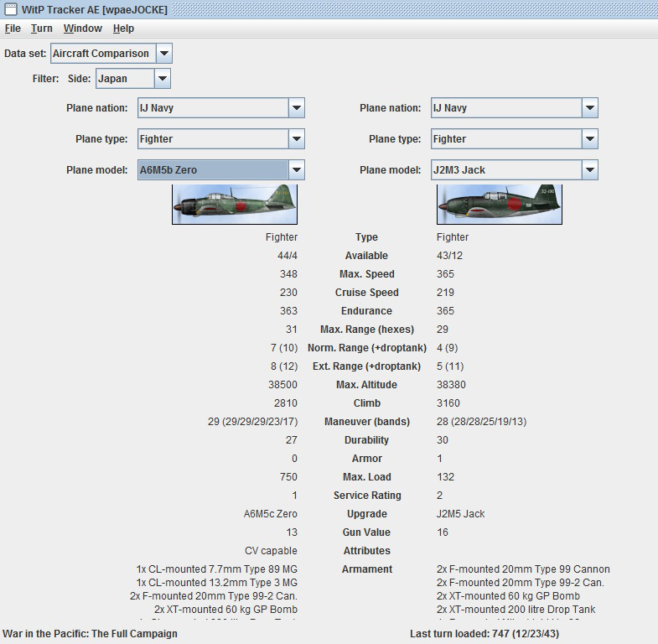
Task: Click the Zero's 38500 max altitude value
Action: click(282, 385)
